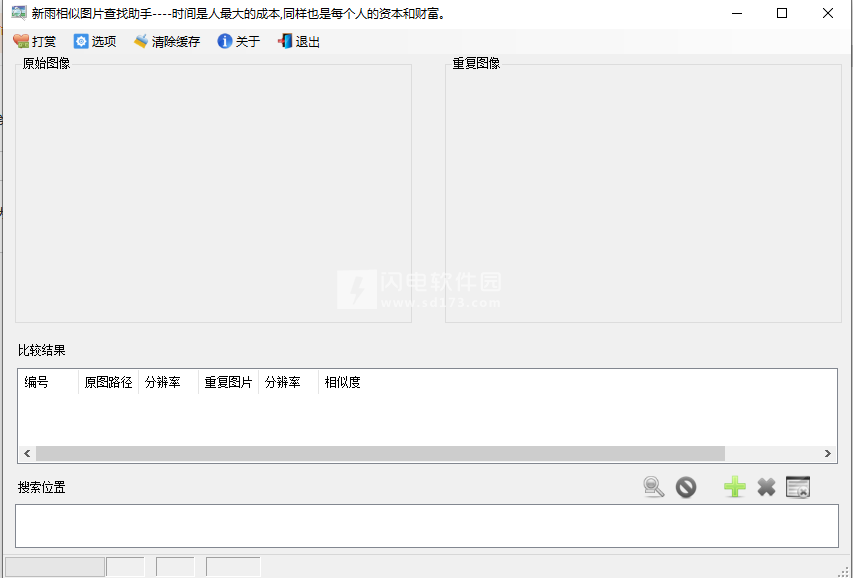The width and height of the screenshot is (853, 578).
Task: Open the 选项 options settings
Action: click(x=95, y=41)
